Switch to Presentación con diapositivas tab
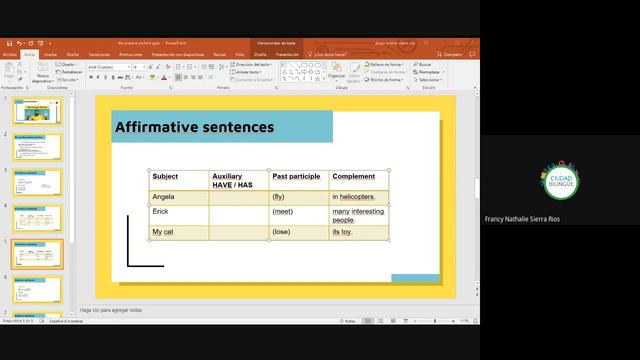 tap(178, 55)
